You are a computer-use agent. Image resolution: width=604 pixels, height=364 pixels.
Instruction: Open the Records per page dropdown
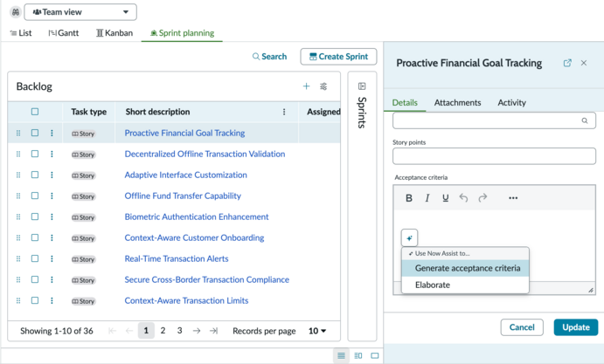coord(317,331)
